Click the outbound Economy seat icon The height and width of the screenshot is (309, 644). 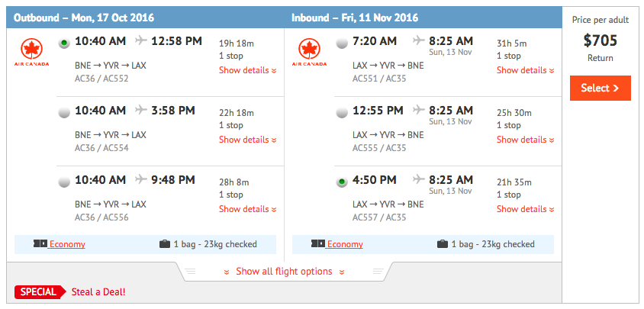pyautogui.click(x=40, y=244)
